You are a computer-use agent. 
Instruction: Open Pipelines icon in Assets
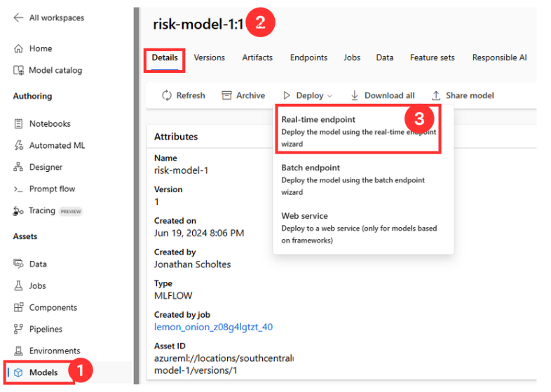(x=19, y=330)
